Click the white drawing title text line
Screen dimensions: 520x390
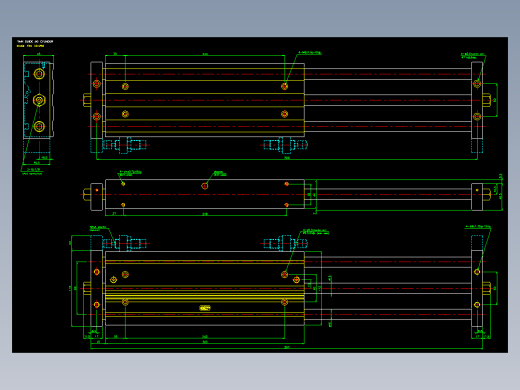[x=35, y=42]
